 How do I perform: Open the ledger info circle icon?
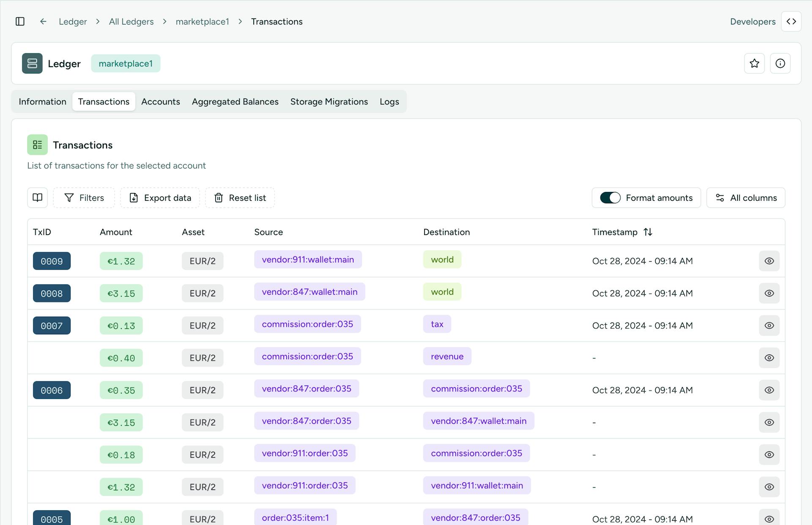point(780,63)
